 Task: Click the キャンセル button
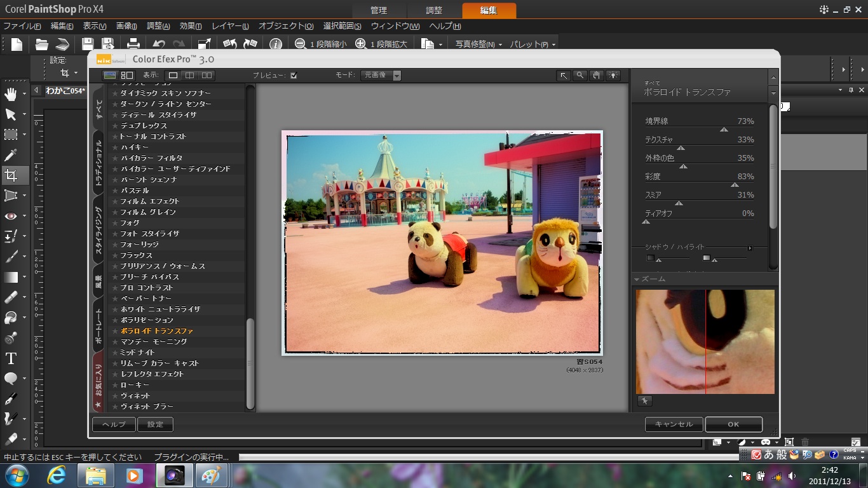point(674,424)
